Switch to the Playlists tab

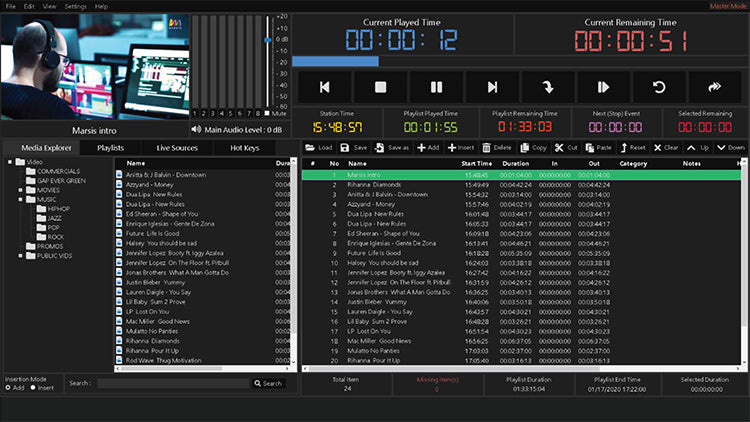[110, 147]
